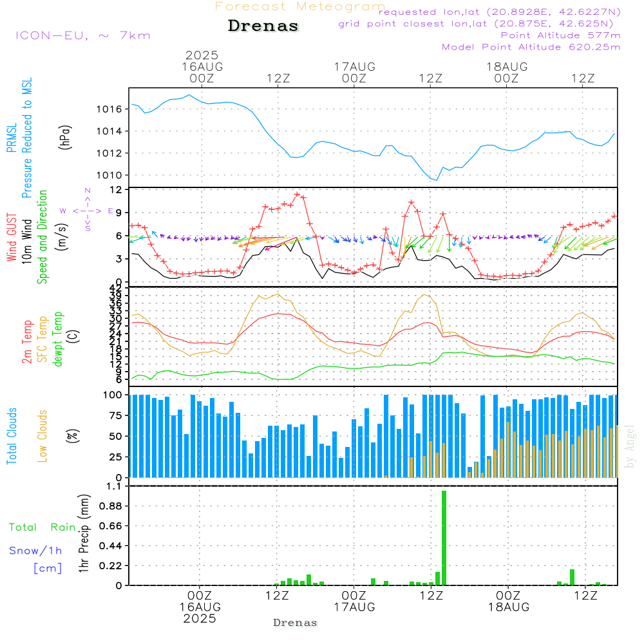The image size is (644, 644).
Task: Click the '(hPa)' unit label
Action: tap(65, 137)
